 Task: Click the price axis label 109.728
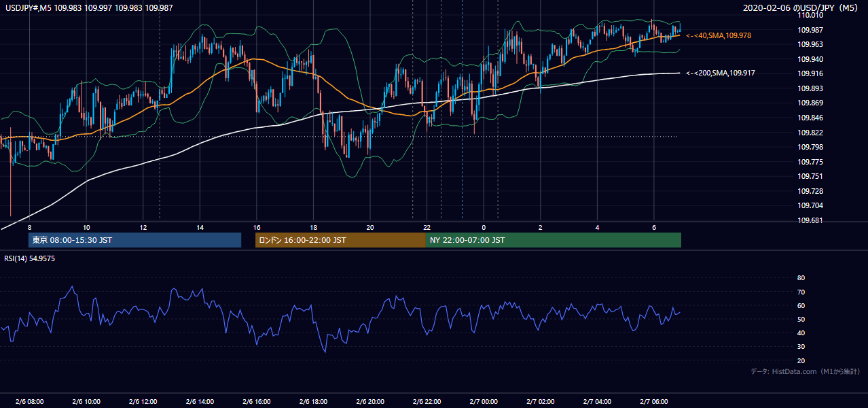[x=810, y=191]
